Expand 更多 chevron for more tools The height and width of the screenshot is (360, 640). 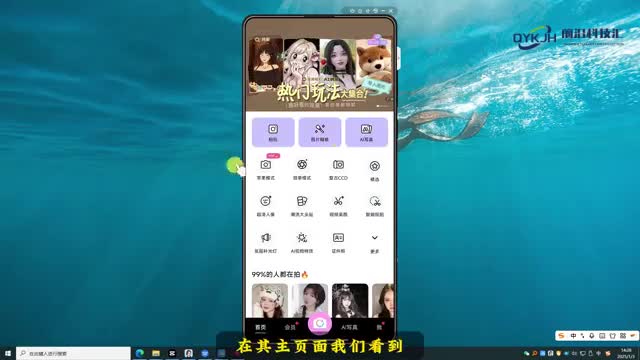coord(375,238)
